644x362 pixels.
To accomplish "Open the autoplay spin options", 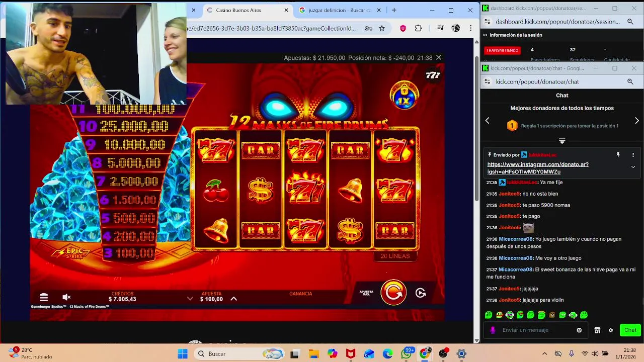I will pyautogui.click(x=421, y=293).
